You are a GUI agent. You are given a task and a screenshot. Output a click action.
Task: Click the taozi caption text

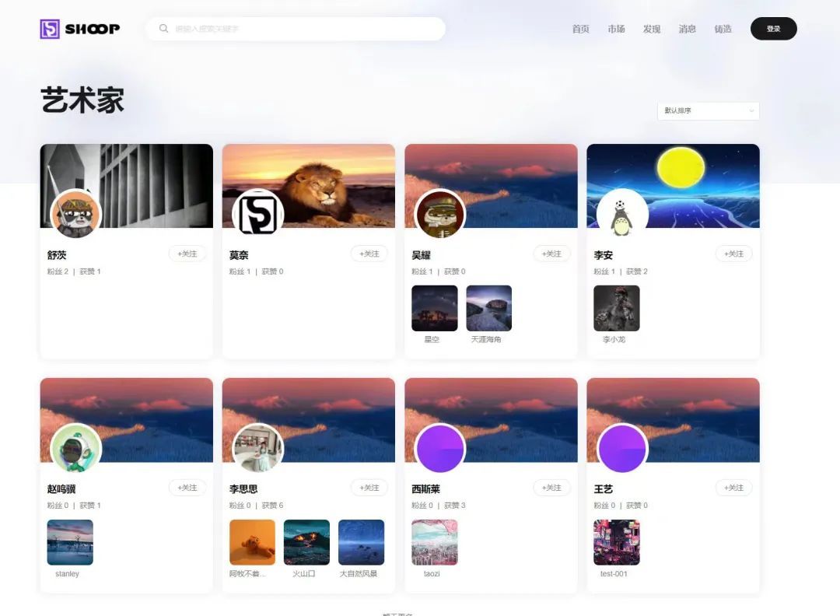point(432,574)
